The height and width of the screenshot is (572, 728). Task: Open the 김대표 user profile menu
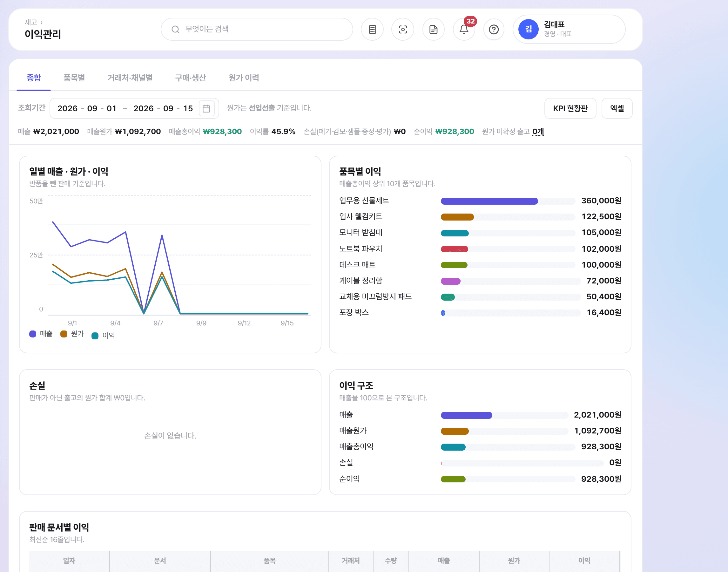569,29
